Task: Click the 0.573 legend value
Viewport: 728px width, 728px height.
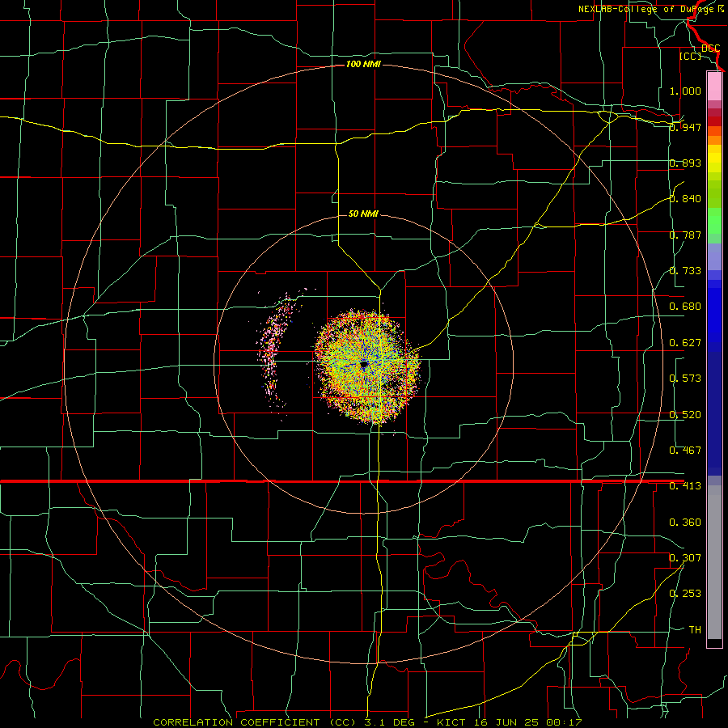Action: [685, 379]
